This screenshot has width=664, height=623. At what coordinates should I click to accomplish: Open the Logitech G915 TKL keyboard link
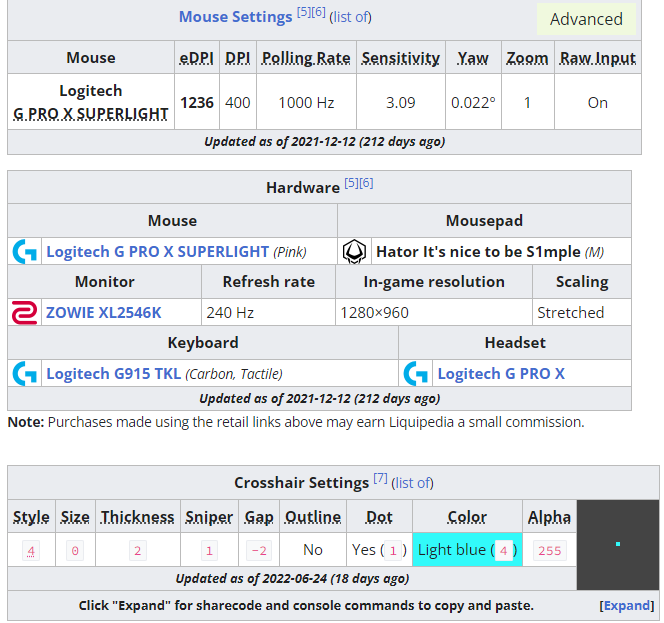113,373
